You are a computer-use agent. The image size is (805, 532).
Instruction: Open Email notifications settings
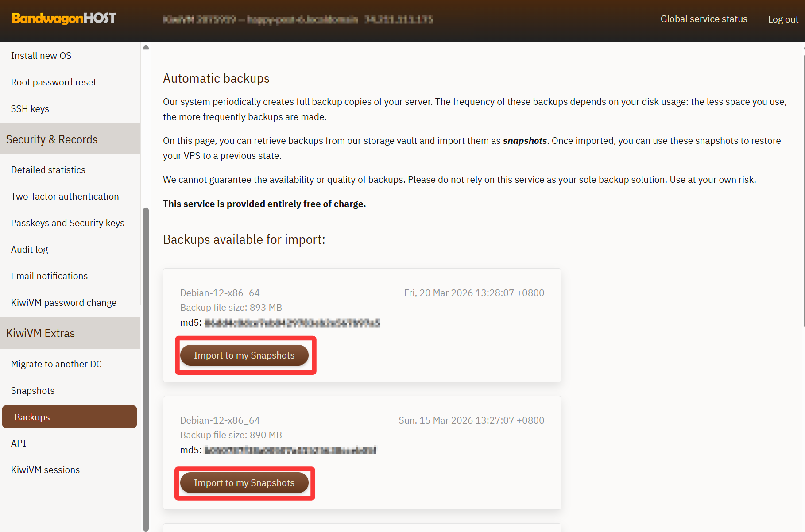pos(50,276)
